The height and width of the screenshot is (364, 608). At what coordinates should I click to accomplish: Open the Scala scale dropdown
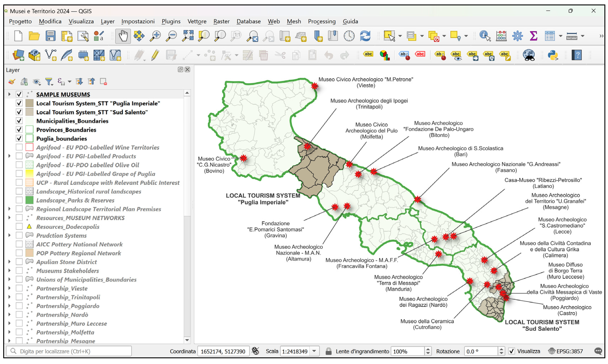pyautogui.click(x=314, y=351)
